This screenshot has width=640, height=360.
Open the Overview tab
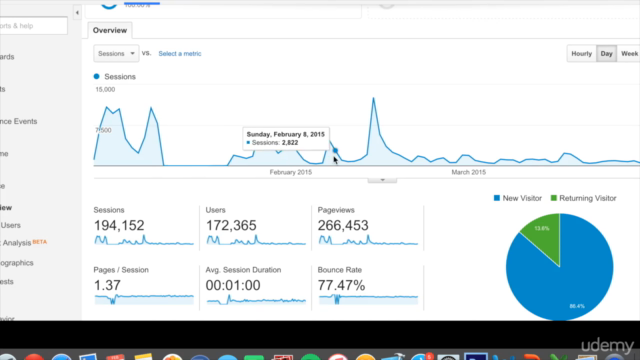110,31
